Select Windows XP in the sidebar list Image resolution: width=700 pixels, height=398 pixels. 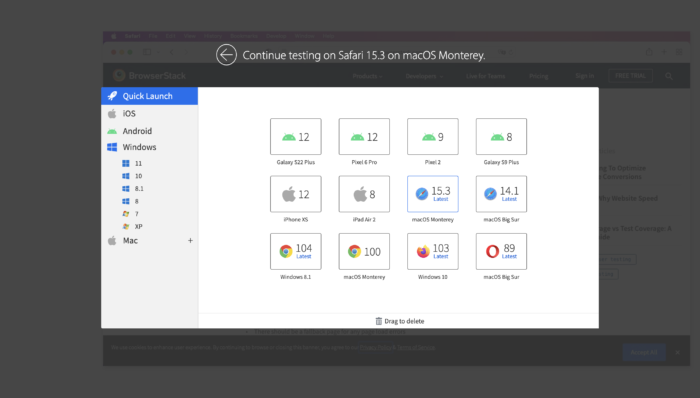pos(133,226)
